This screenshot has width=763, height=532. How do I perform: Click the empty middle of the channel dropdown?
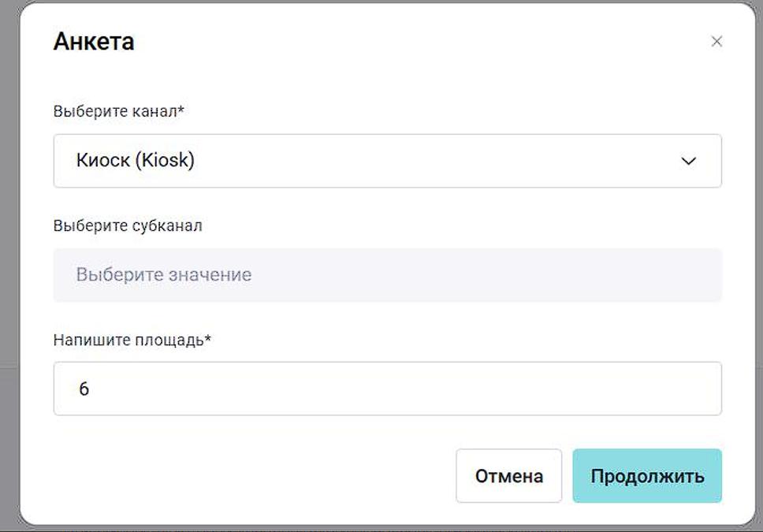pyautogui.click(x=434, y=161)
